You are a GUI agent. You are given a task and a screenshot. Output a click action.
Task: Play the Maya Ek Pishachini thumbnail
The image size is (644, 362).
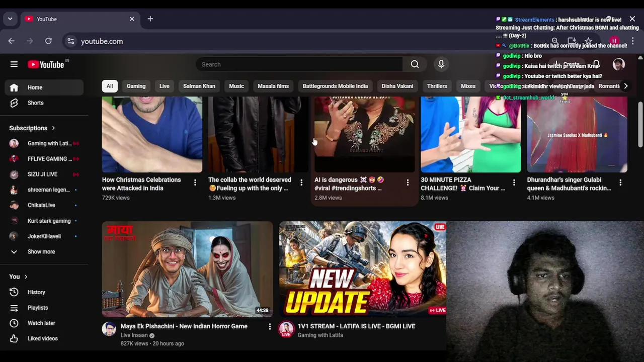187,269
